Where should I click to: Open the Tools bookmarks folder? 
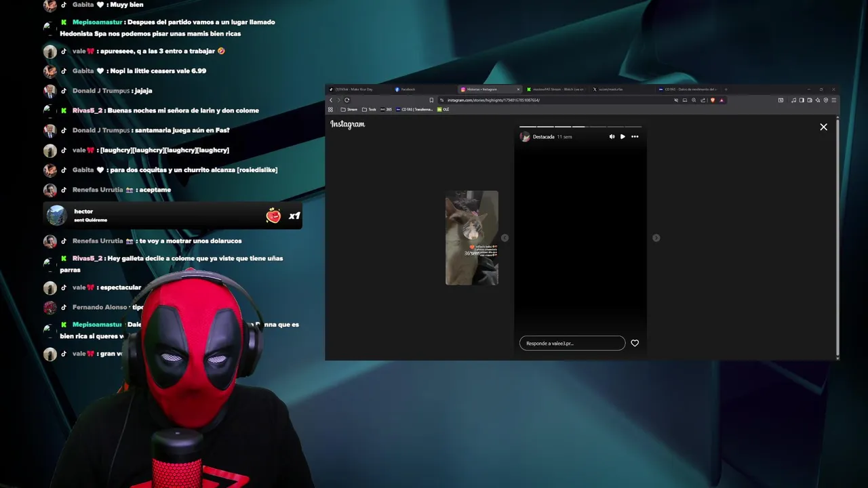pos(370,109)
